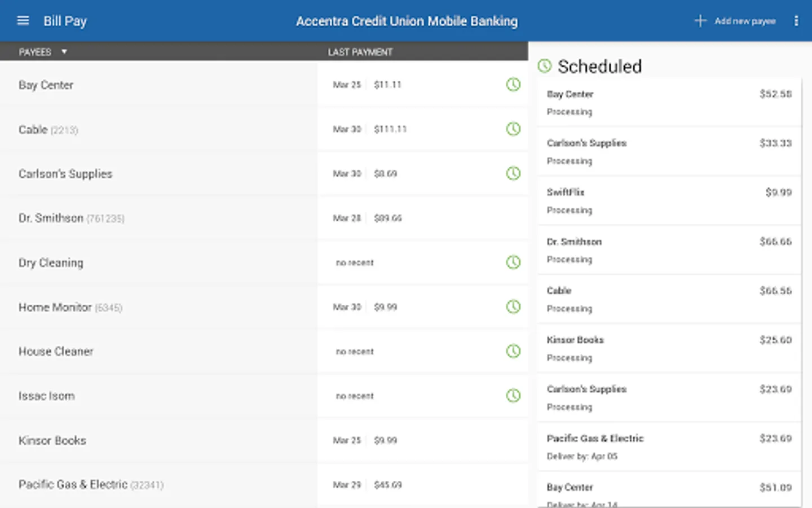Open the three-dot overflow menu
The image size is (812, 508).
(x=796, y=21)
